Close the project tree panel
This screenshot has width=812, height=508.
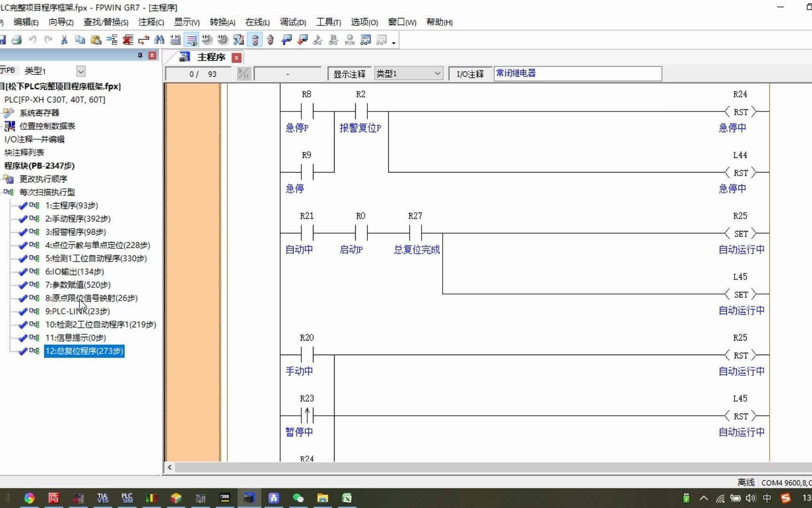point(152,56)
